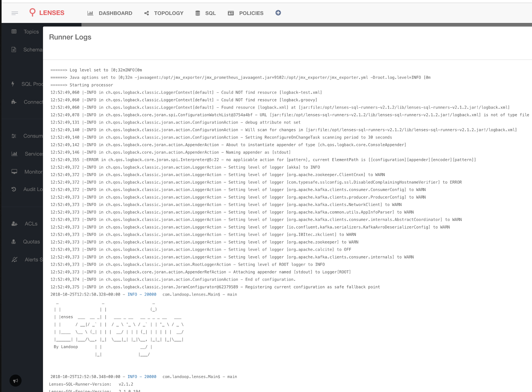
Task: Click the Audit Logs history icon
Action: point(14,189)
